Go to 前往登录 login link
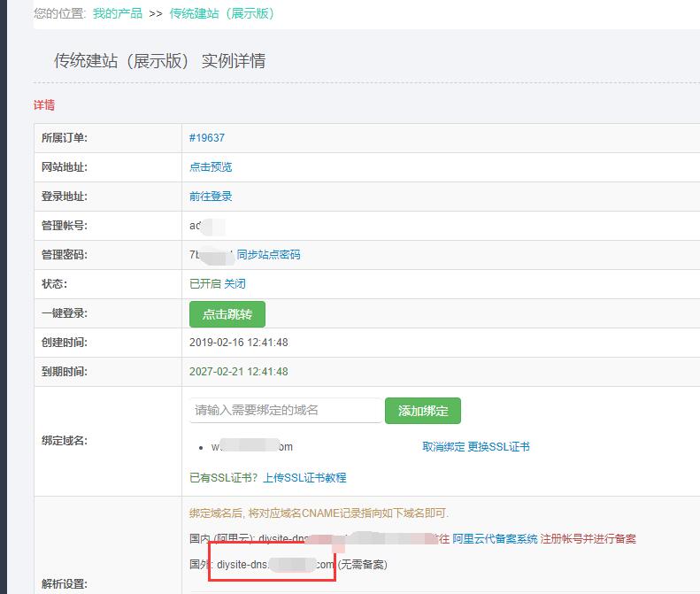 click(x=211, y=197)
